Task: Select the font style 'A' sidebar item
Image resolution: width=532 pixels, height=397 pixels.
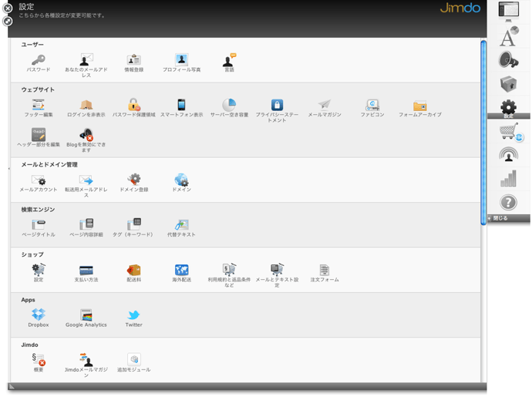Action: point(508,36)
